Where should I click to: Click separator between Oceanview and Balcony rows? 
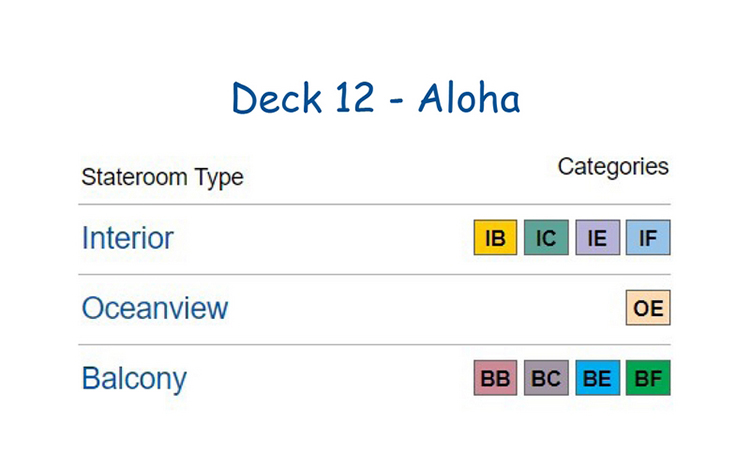point(375,344)
